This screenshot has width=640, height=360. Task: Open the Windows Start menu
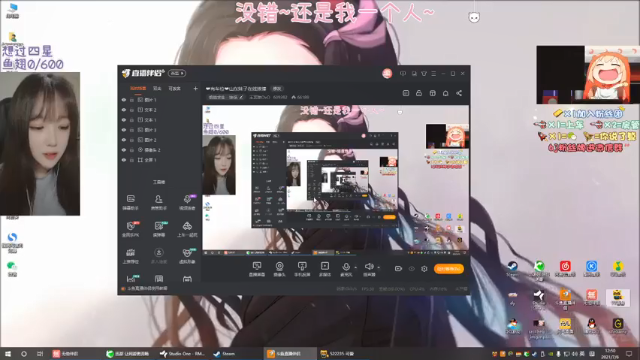[8, 353]
